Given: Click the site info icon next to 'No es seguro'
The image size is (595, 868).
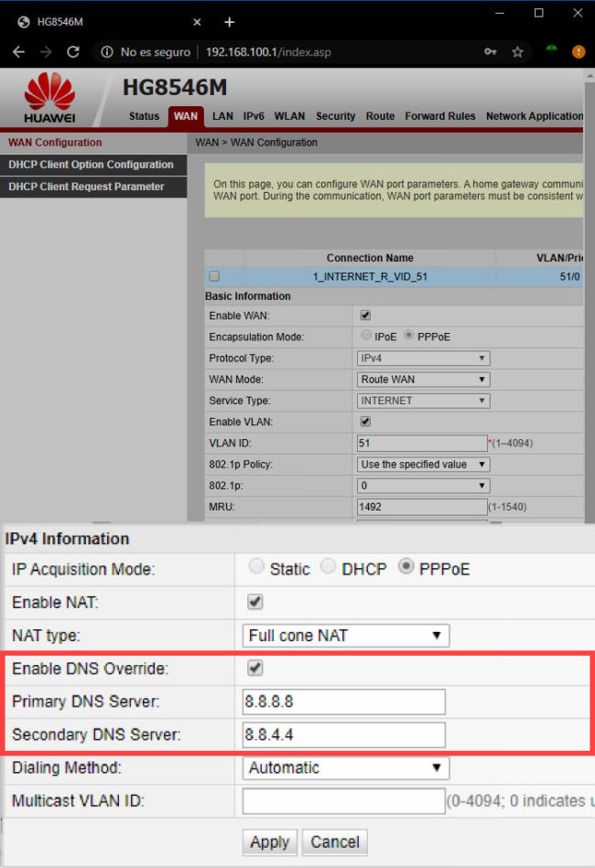Looking at the screenshot, I should point(107,52).
